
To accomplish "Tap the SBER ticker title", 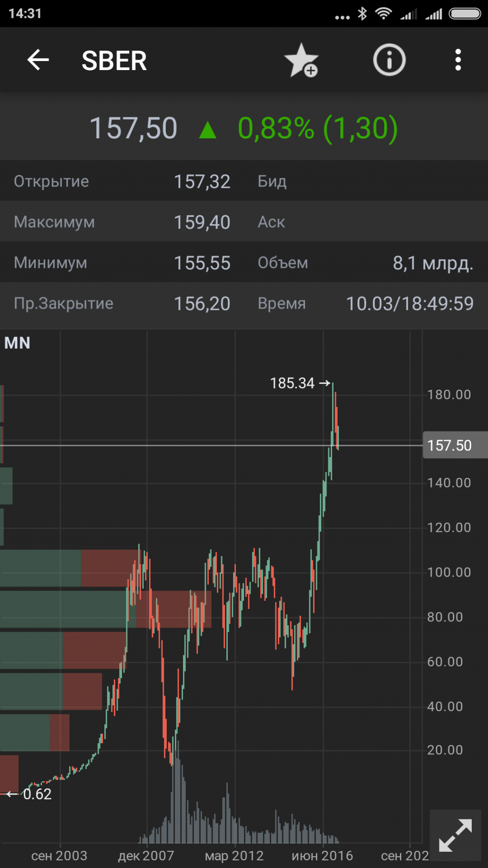I will tap(114, 61).
